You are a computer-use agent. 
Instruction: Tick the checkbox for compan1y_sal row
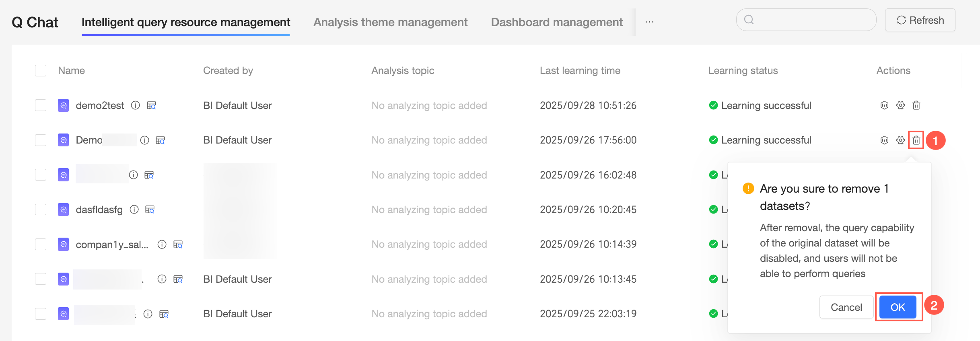41,244
